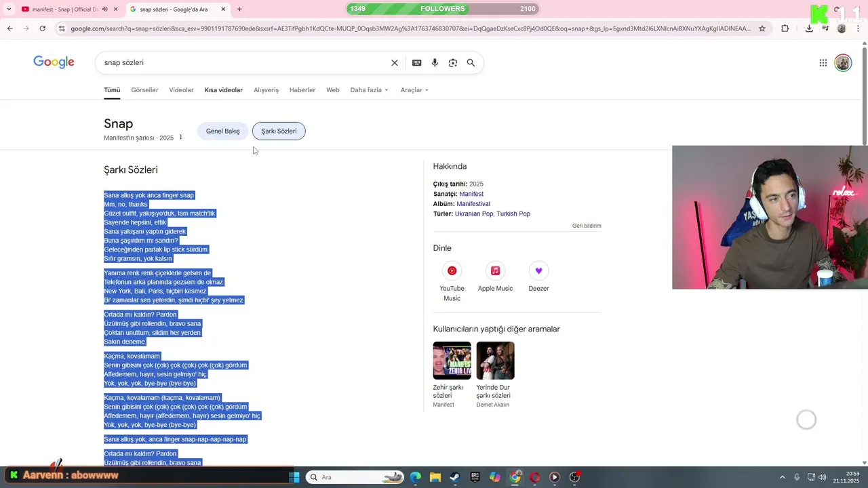The height and width of the screenshot is (488, 868).
Task: Click the address bar URL field
Action: pos(410,28)
